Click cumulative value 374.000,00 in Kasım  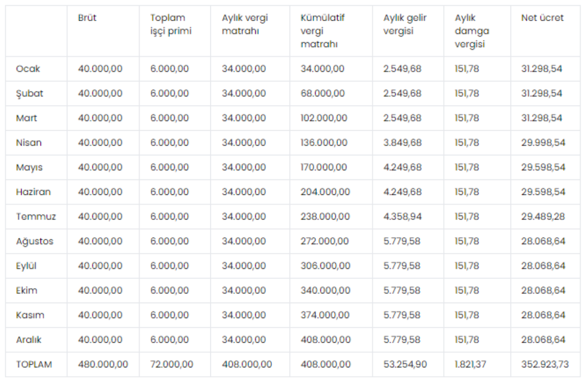tap(325, 315)
